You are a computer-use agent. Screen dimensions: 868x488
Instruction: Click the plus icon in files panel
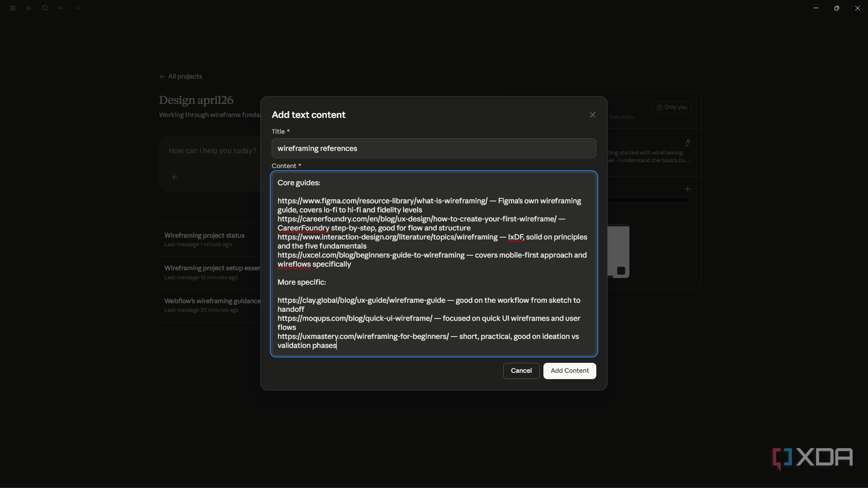(687, 189)
